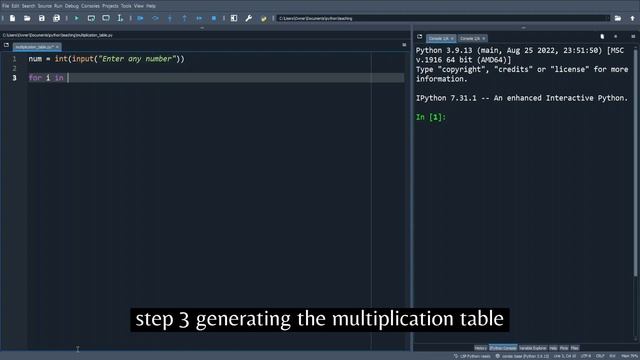The height and width of the screenshot is (360, 640).
Task: Open Preferences wrench icon
Action: coord(249,18)
